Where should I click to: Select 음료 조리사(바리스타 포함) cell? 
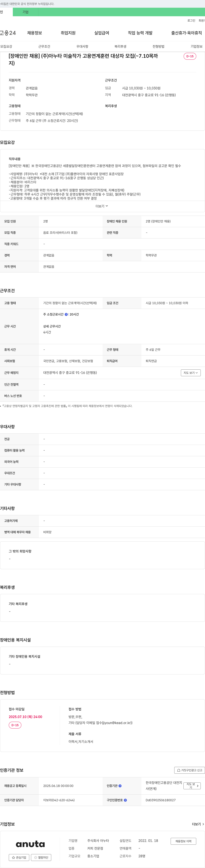click(60, 233)
